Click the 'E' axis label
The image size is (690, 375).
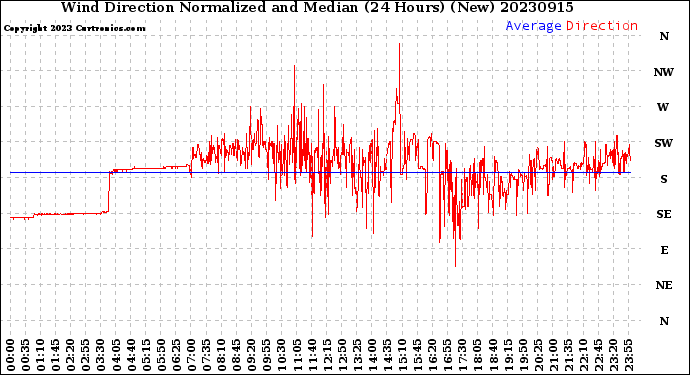pos(664,250)
